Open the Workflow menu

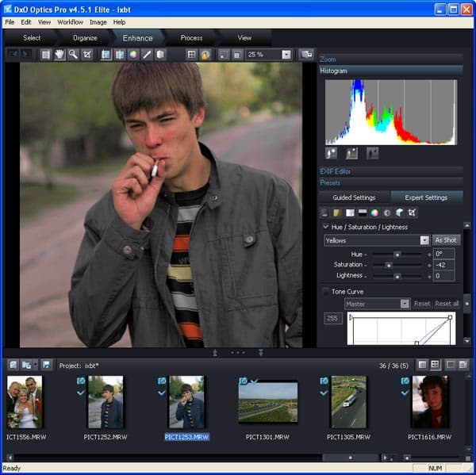click(70, 22)
